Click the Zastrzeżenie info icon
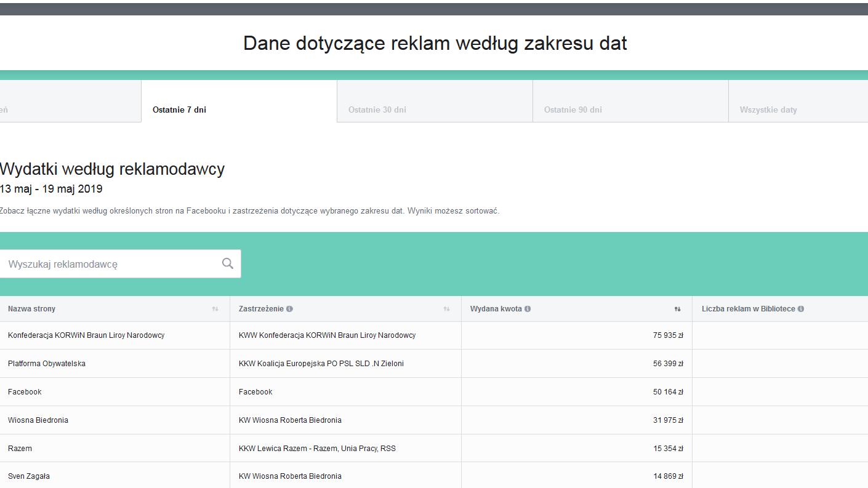The width and height of the screenshot is (868, 488). pos(289,309)
